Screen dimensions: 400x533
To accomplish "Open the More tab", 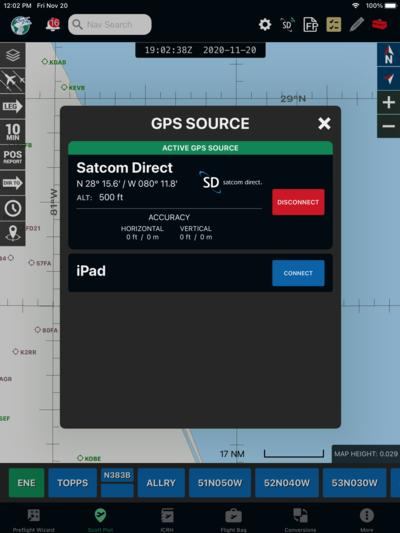I will coord(367,519).
